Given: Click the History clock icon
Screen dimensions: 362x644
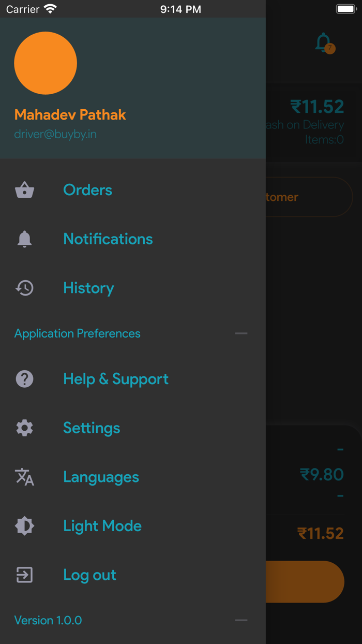Looking at the screenshot, I should click(x=24, y=288).
